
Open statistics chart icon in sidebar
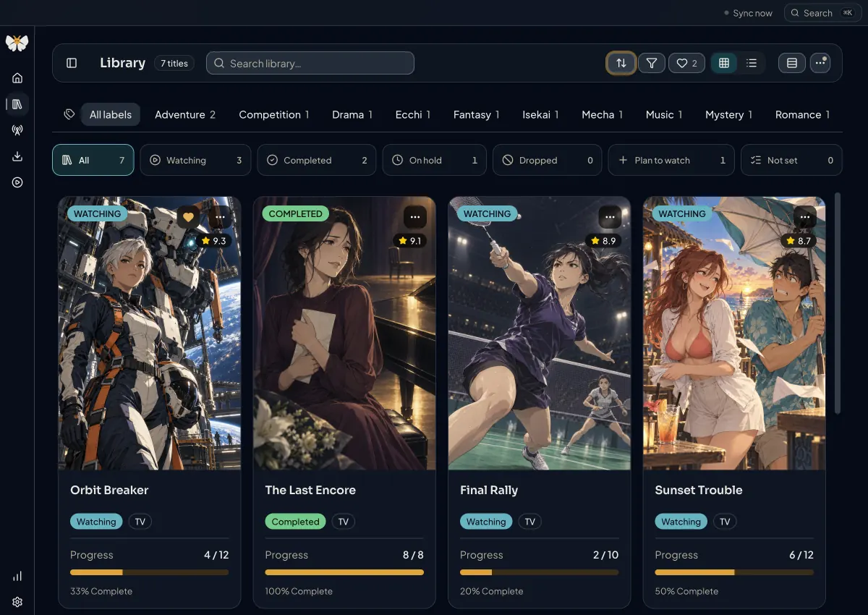point(17,576)
